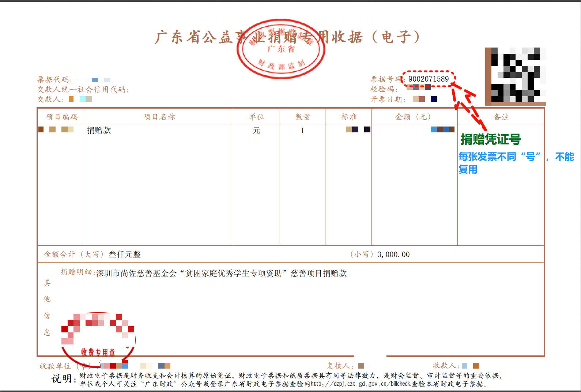Click the receipt title 广东省公益事业捐赠专用收据
The image size is (581, 392).
tap(287, 37)
